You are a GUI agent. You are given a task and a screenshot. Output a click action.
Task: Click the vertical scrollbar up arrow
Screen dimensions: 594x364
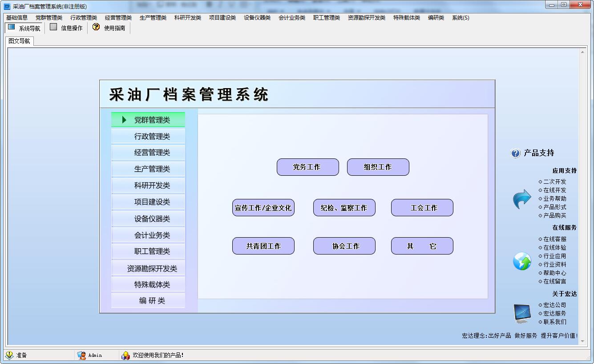[x=582, y=53]
